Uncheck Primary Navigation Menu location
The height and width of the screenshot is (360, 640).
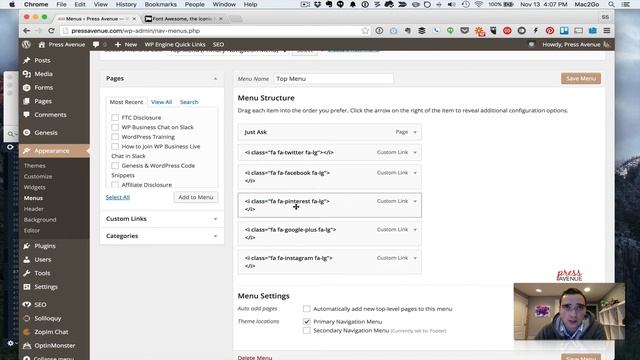tap(307, 322)
